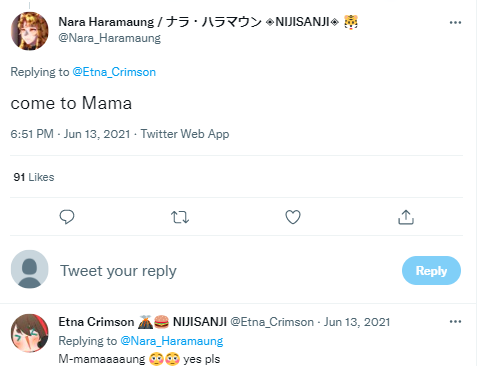Click the Reply button

(x=431, y=270)
